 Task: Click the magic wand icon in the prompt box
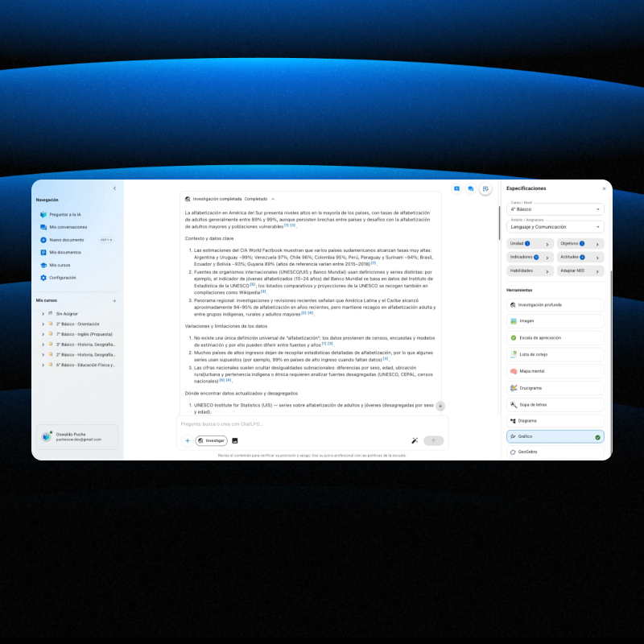click(x=414, y=440)
